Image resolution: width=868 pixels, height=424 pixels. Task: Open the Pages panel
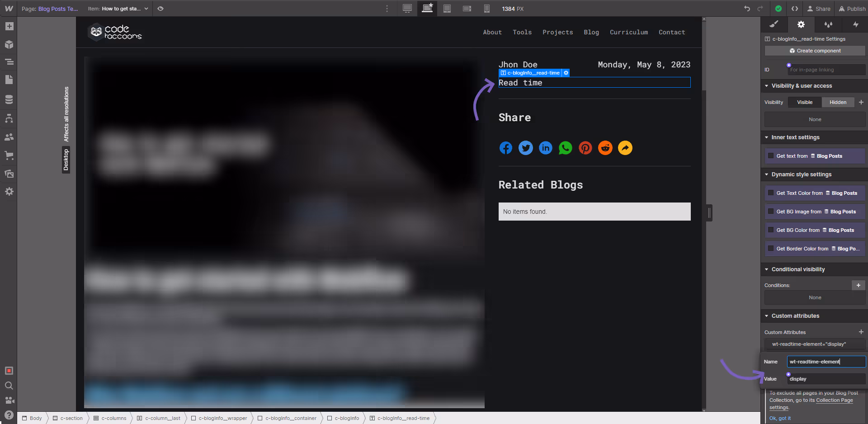click(x=9, y=80)
